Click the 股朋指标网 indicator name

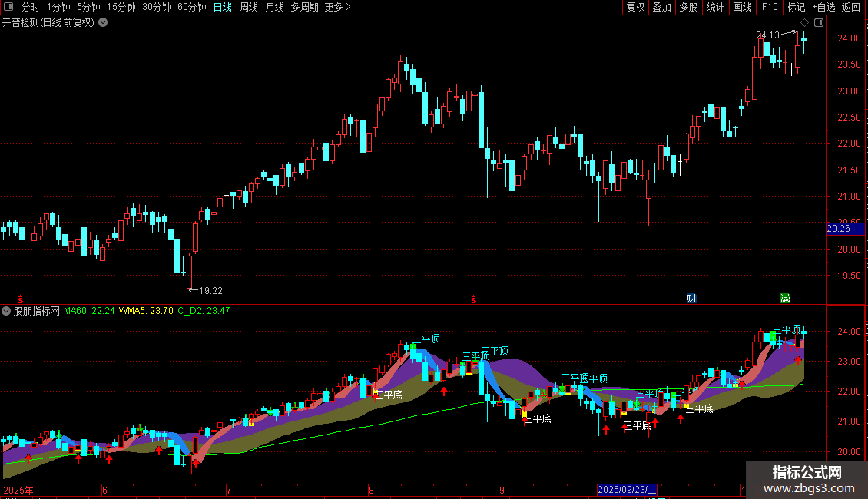pos(37,311)
